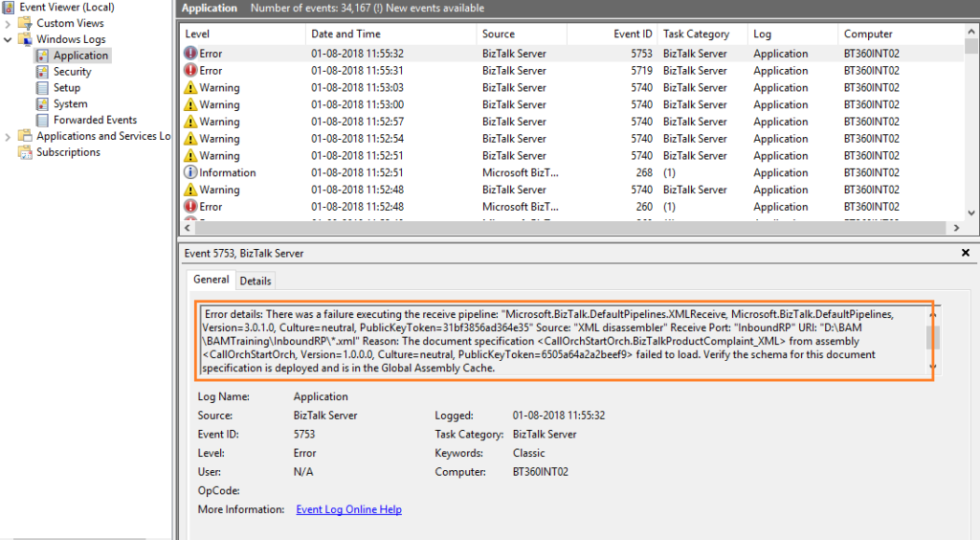Open the Event Log Online Help link

(x=348, y=509)
